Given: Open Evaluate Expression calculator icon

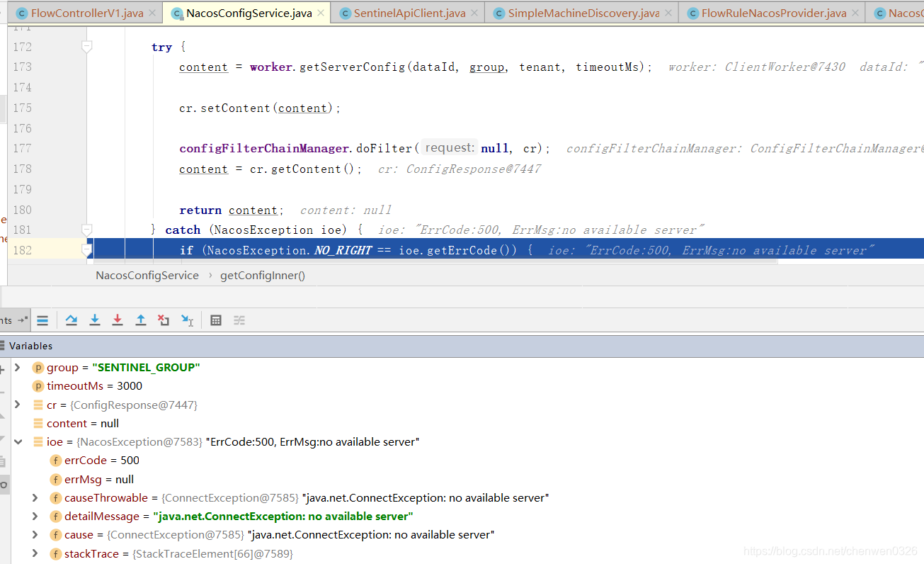Looking at the screenshot, I should tap(216, 320).
